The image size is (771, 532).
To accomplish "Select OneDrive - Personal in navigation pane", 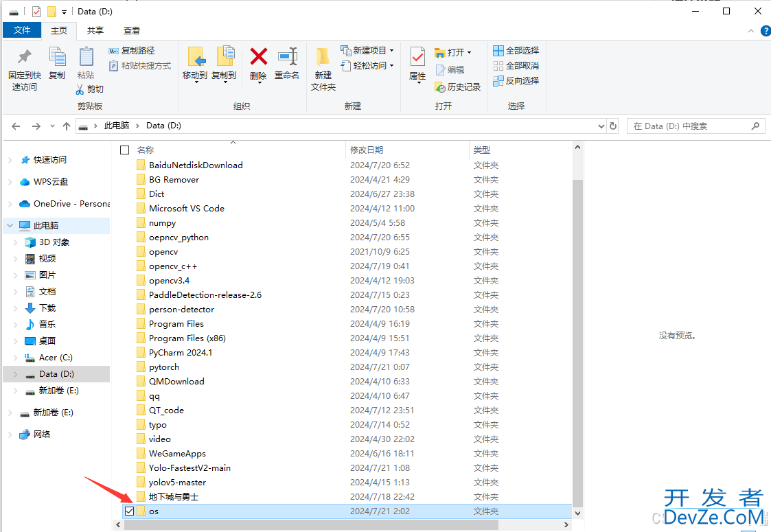I will tap(65, 204).
